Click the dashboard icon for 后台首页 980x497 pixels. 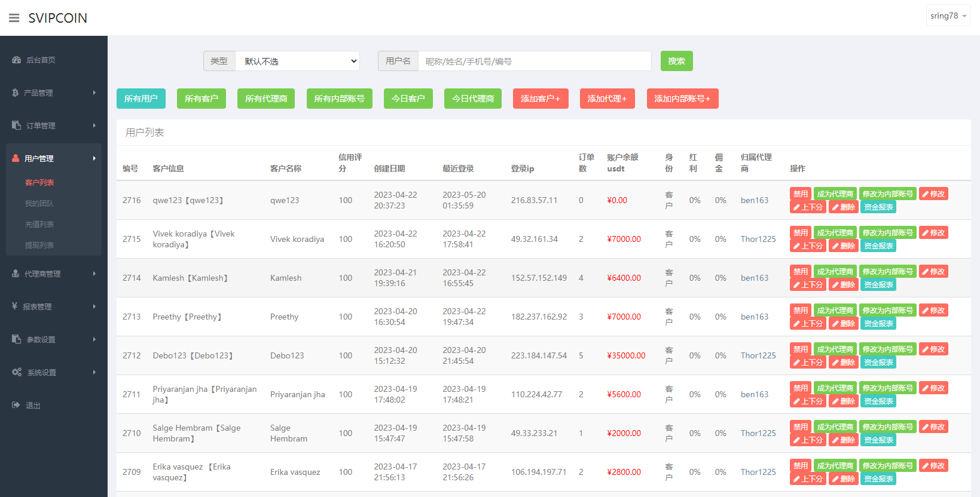tap(16, 60)
